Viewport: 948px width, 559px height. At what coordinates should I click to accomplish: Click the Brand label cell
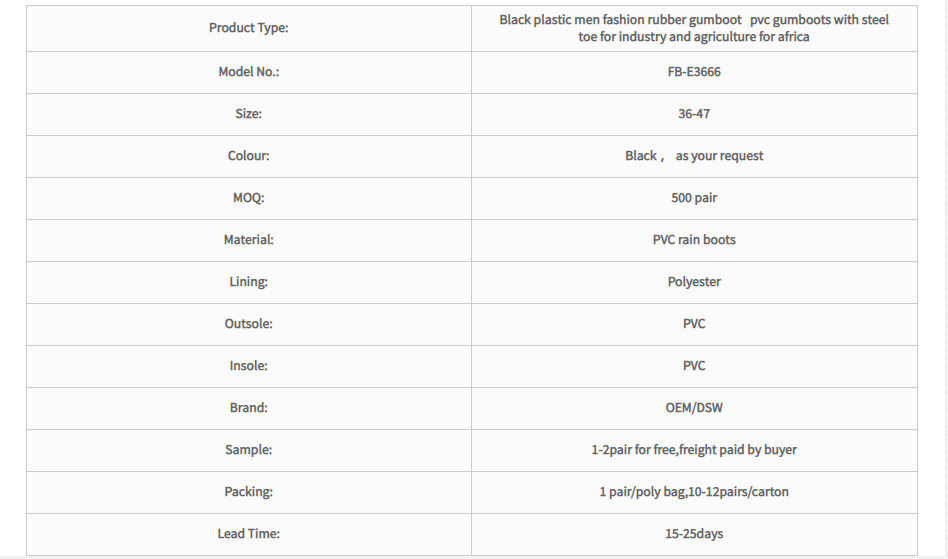[x=248, y=408]
